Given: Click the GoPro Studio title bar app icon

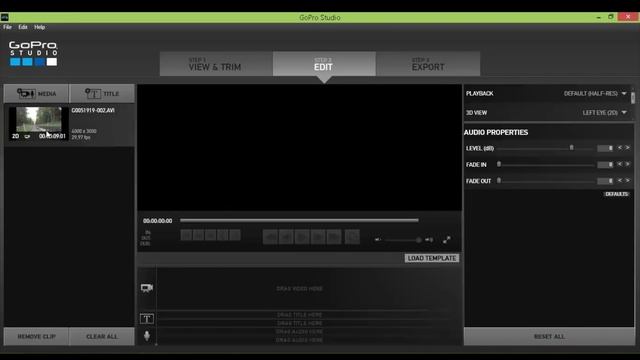Looking at the screenshot, I should coord(4,17).
